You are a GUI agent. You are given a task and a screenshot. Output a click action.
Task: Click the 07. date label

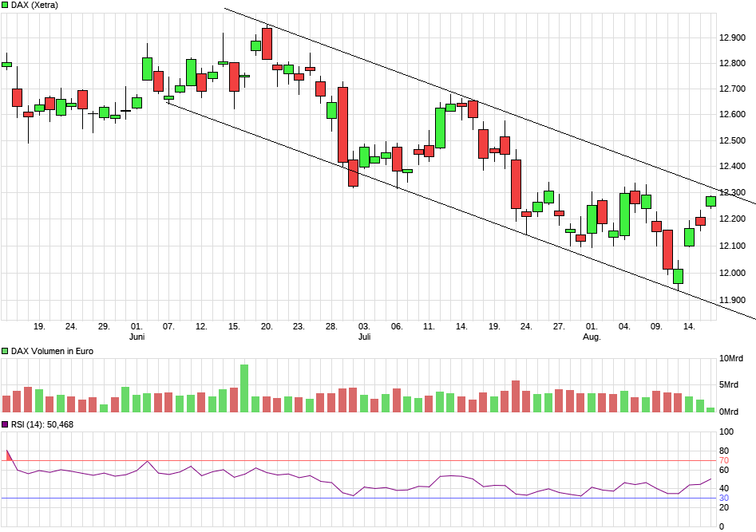point(168,326)
